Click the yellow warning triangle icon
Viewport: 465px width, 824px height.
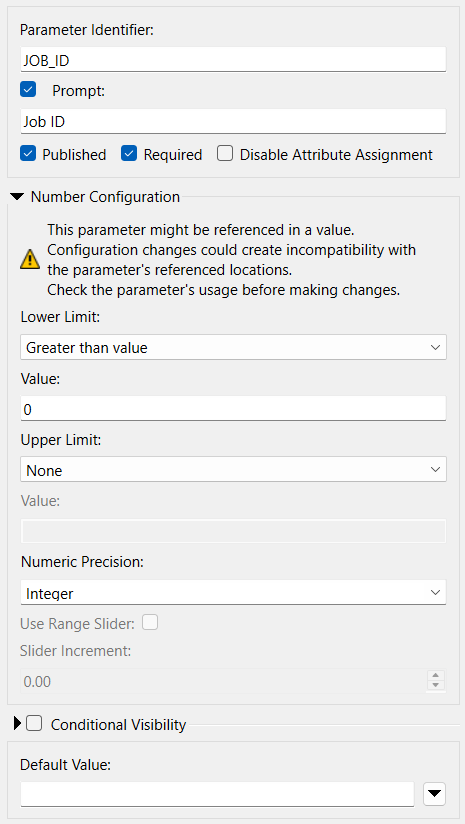coord(29,260)
